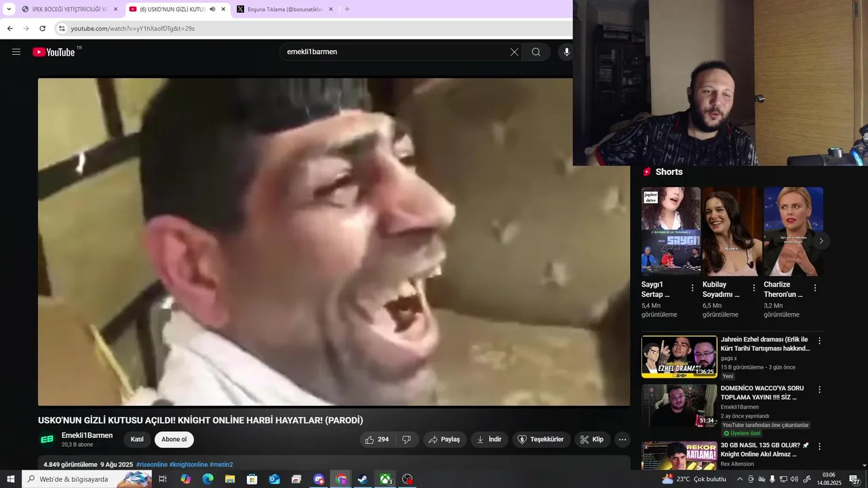Go back with browser back arrow

[9, 28]
